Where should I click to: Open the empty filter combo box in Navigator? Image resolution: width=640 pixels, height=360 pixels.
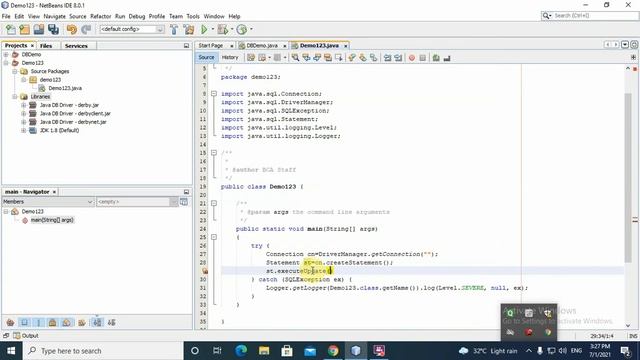tap(138, 202)
